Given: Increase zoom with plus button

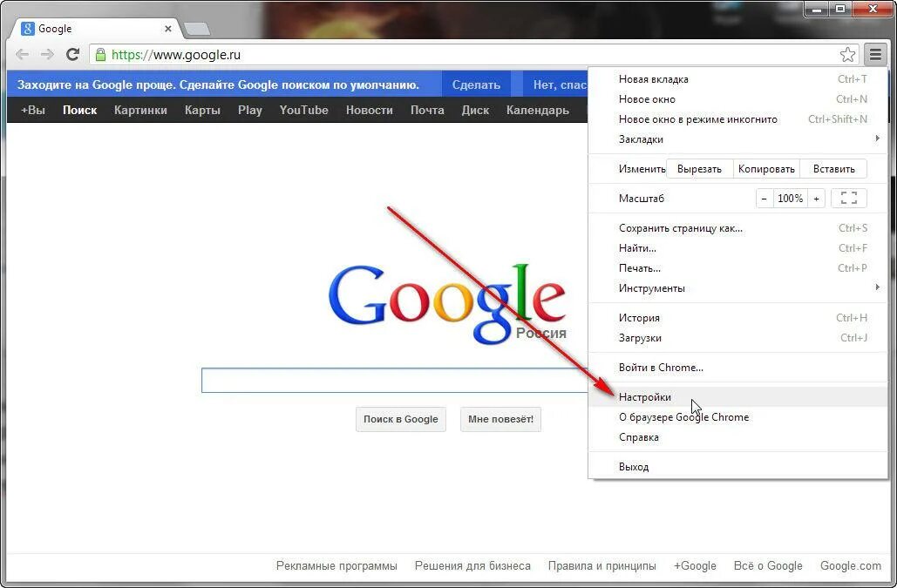Looking at the screenshot, I should [x=816, y=199].
